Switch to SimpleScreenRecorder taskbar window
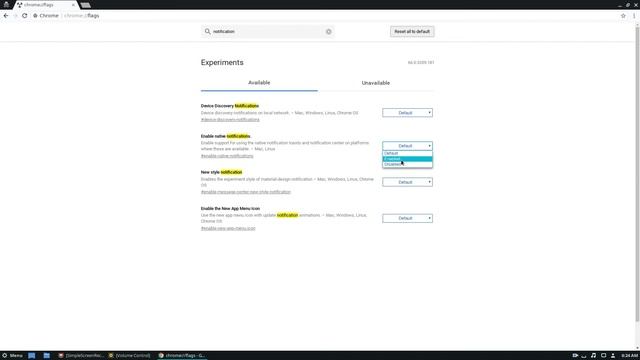Viewport: 640px width, 360px height. (81, 356)
